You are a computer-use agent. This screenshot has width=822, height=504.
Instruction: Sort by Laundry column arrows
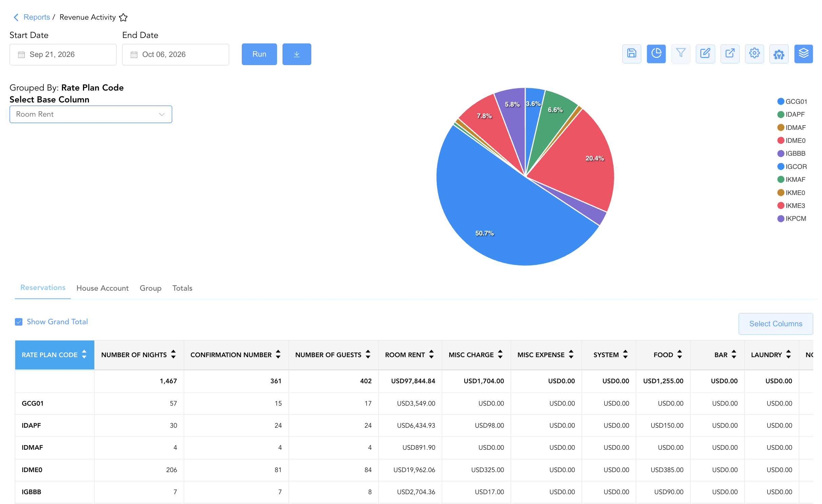pos(788,354)
